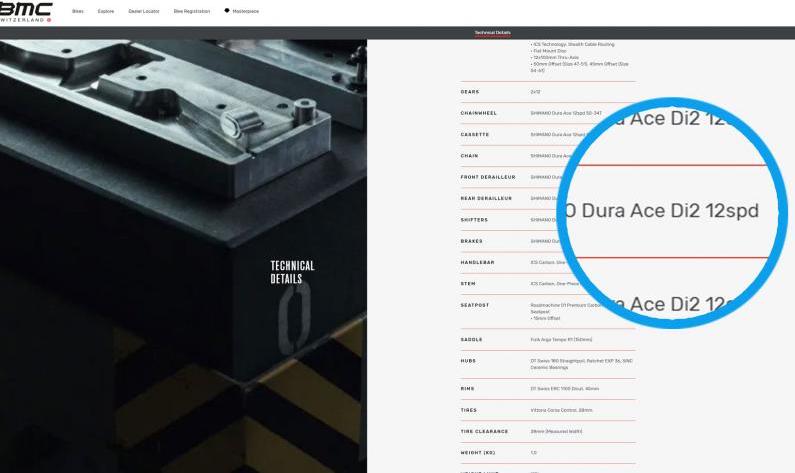Click the SEATPOST spec label
This screenshot has height=473, width=795.
(x=475, y=305)
